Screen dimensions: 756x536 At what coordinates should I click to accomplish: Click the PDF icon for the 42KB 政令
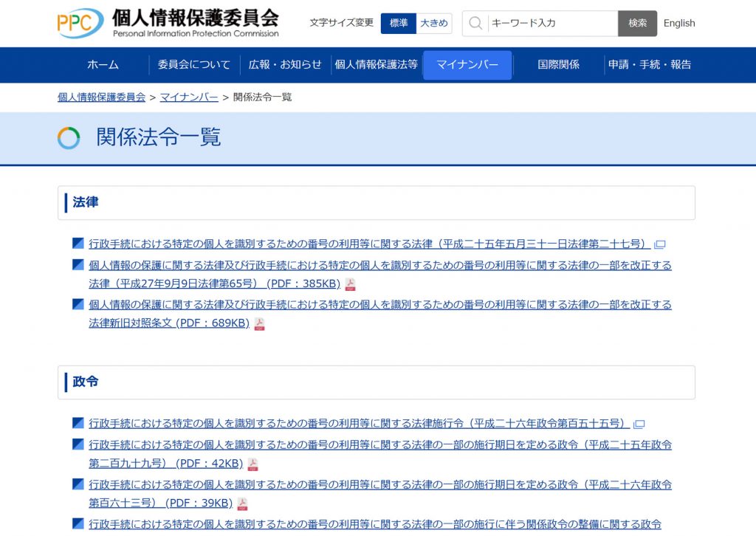tap(252, 464)
